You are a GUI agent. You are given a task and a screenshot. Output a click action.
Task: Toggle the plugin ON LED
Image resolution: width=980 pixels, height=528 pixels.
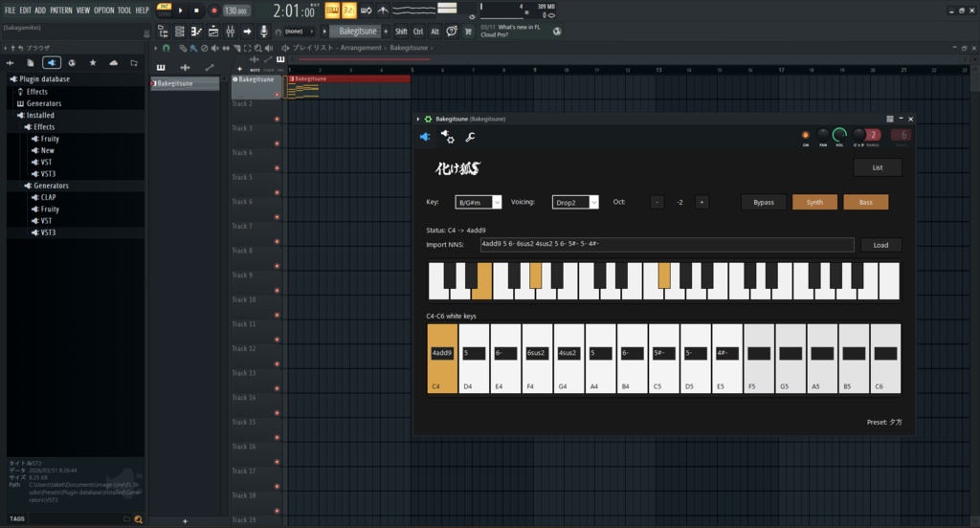click(805, 135)
